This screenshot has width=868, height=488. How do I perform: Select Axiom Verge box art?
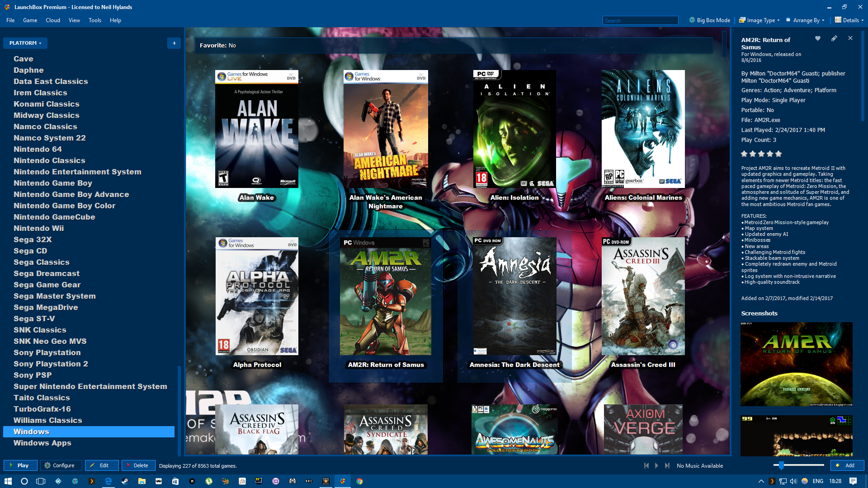(x=643, y=429)
